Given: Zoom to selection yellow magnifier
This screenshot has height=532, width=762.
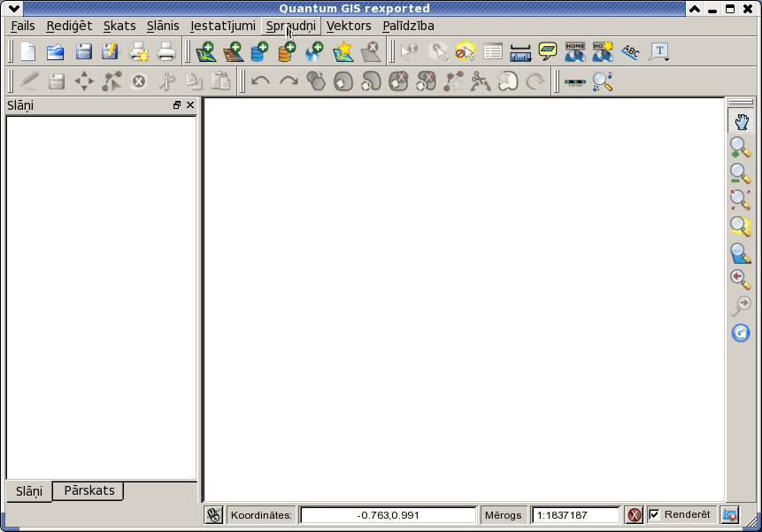Looking at the screenshot, I should pos(740,227).
